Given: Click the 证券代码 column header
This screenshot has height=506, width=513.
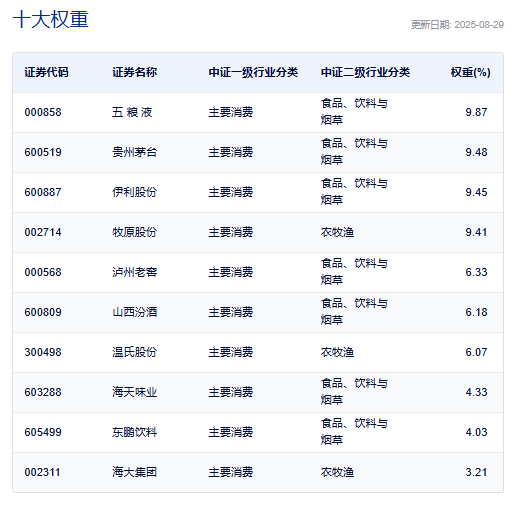Looking at the screenshot, I should (46, 72).
